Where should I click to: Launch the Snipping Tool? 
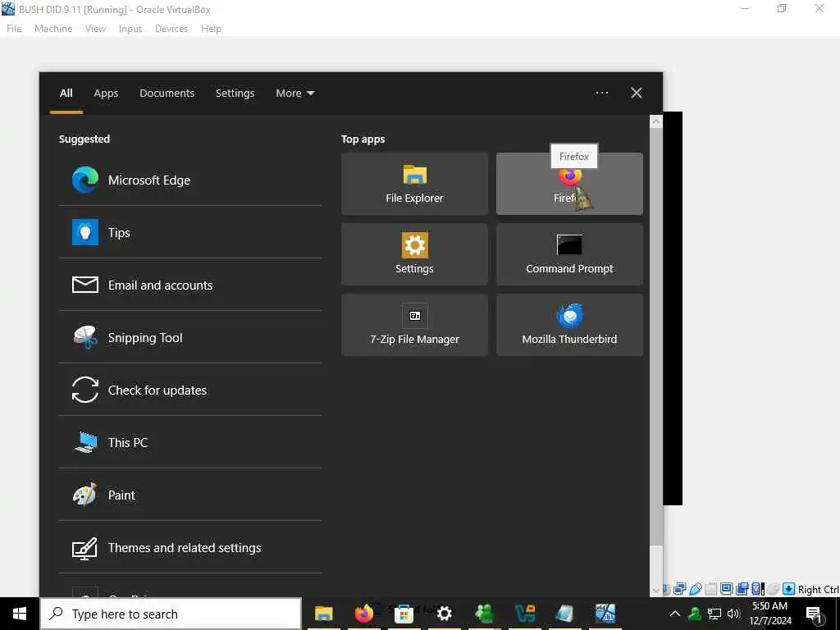(190, 337)
